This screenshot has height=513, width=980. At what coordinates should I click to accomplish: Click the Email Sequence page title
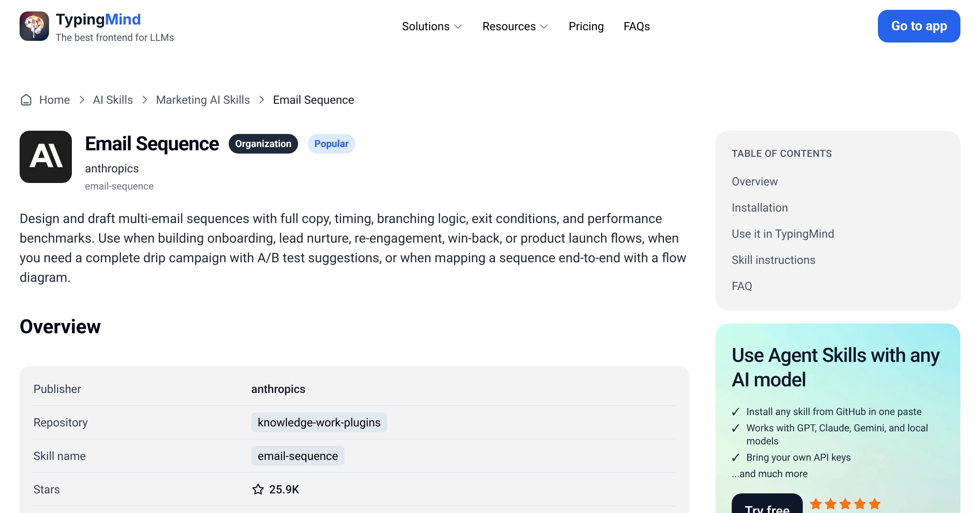pos(152,144)
